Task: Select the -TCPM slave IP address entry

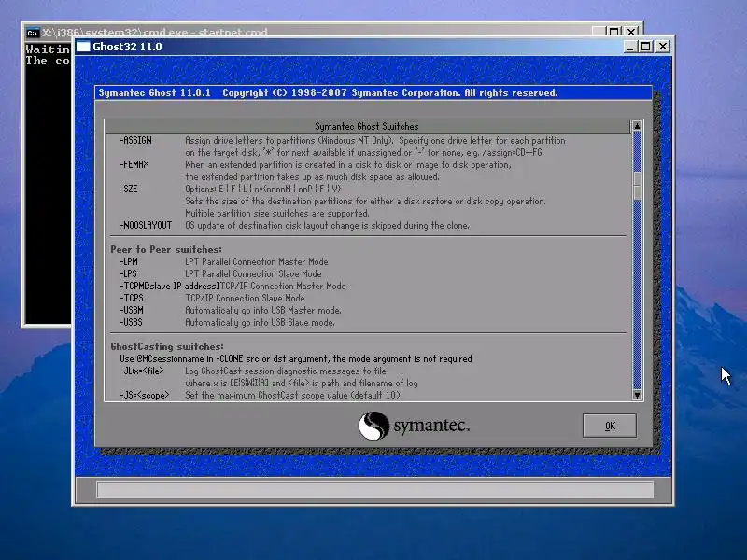Action: (x=170, y=287)
